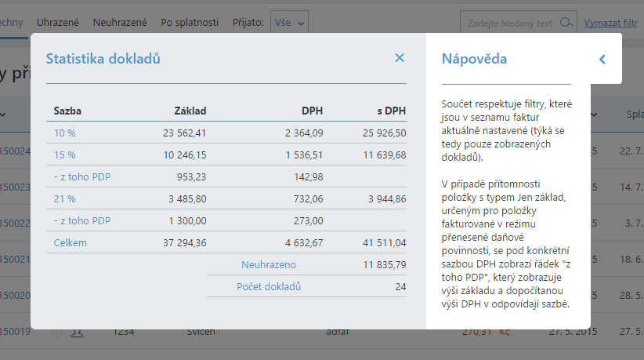
Task: Select the 21 % rate label
Action: pos(65,199)
